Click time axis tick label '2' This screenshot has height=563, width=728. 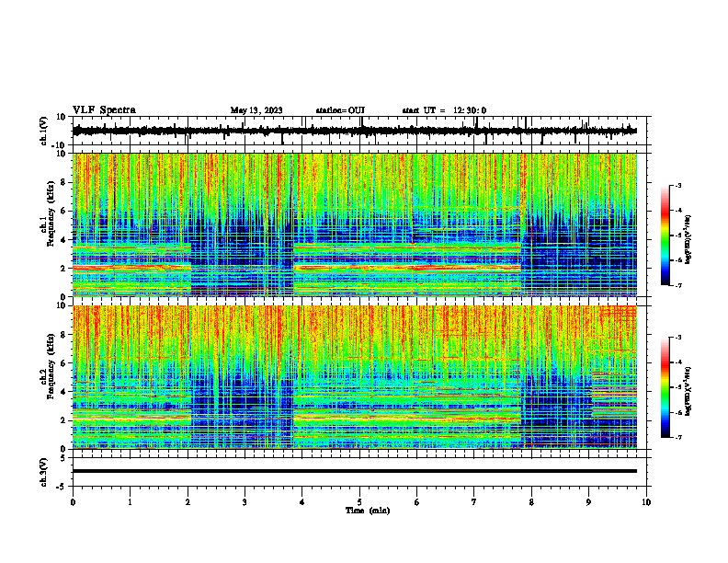pos(188,502)
